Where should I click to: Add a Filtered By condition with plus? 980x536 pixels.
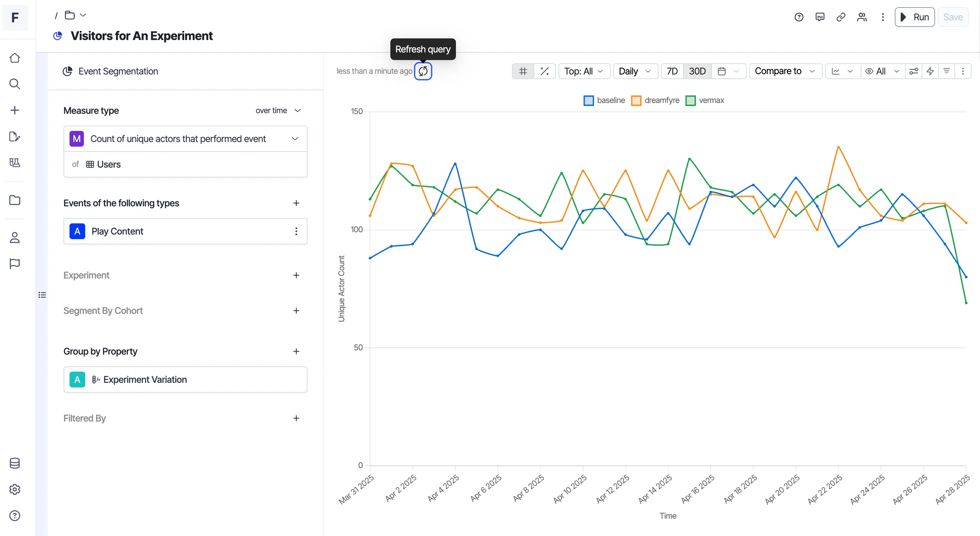[x=296, y=418]
